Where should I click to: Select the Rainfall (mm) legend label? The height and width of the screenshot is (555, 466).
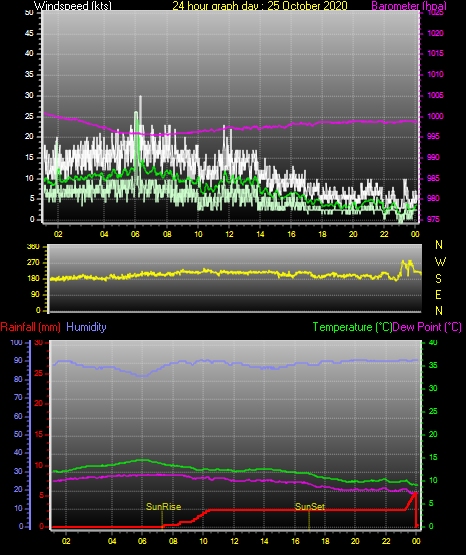click(x=30, y=327)
